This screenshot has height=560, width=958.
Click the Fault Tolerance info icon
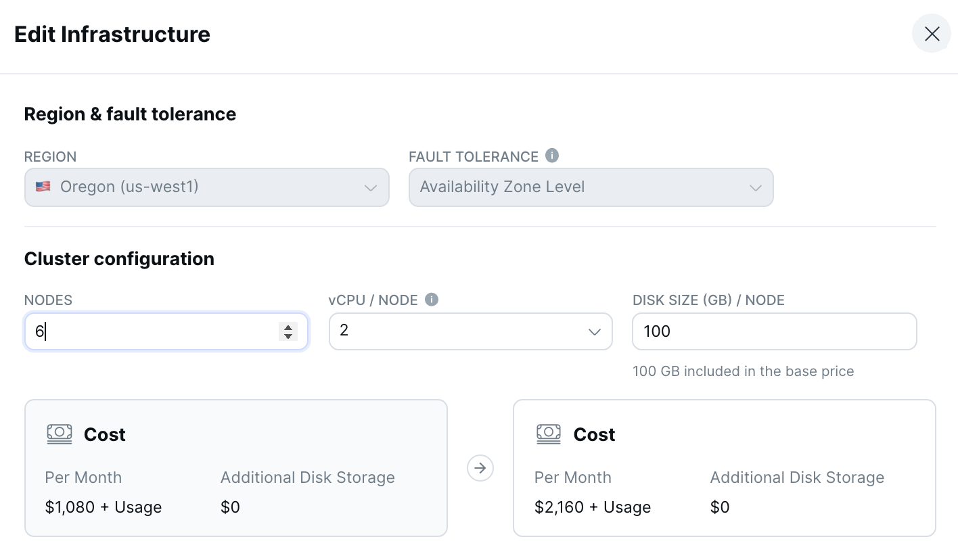pyautogui.click(x=552, y=156)
